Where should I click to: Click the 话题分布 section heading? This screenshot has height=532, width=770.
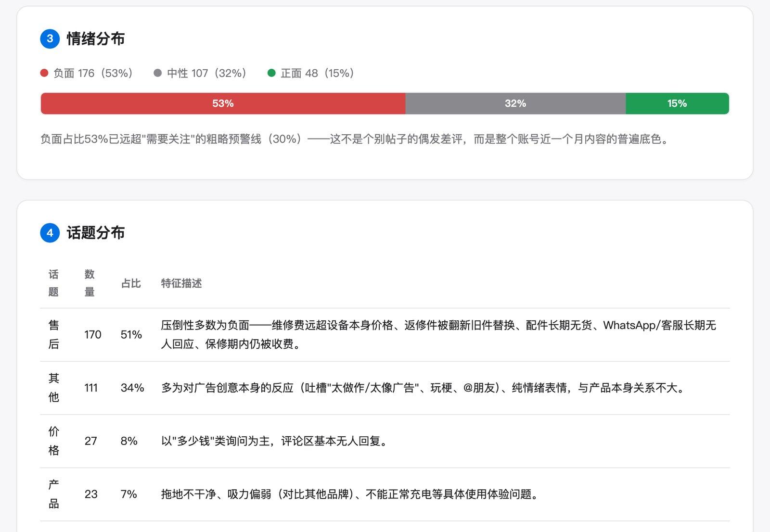point(96,233)
